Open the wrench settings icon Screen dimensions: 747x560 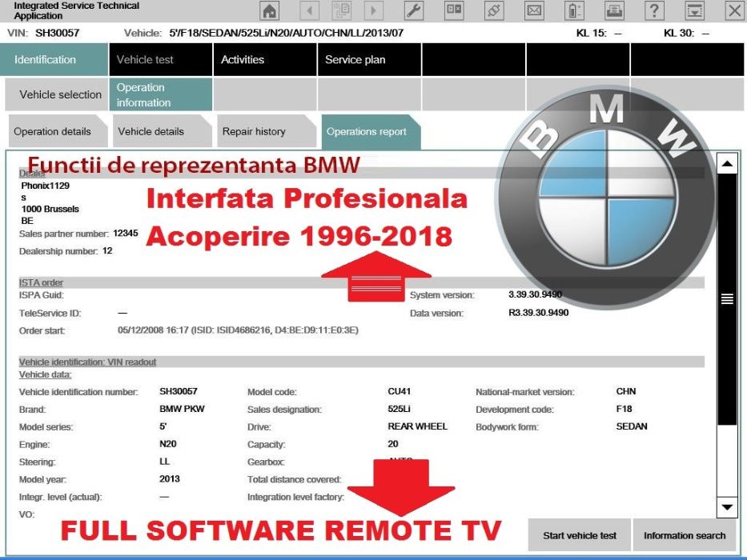(x=413, y=10)
